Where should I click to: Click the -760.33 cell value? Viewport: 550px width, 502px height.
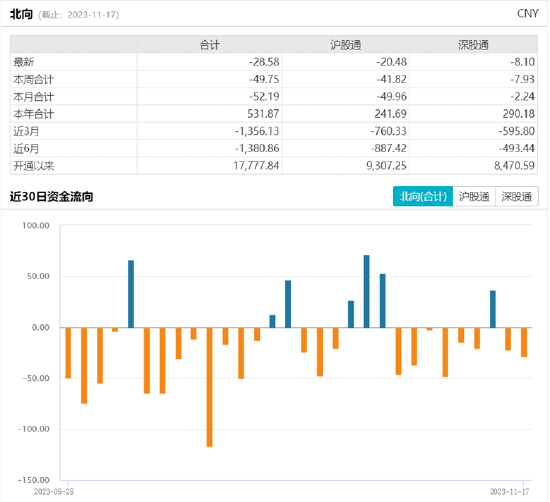[389, 131]
